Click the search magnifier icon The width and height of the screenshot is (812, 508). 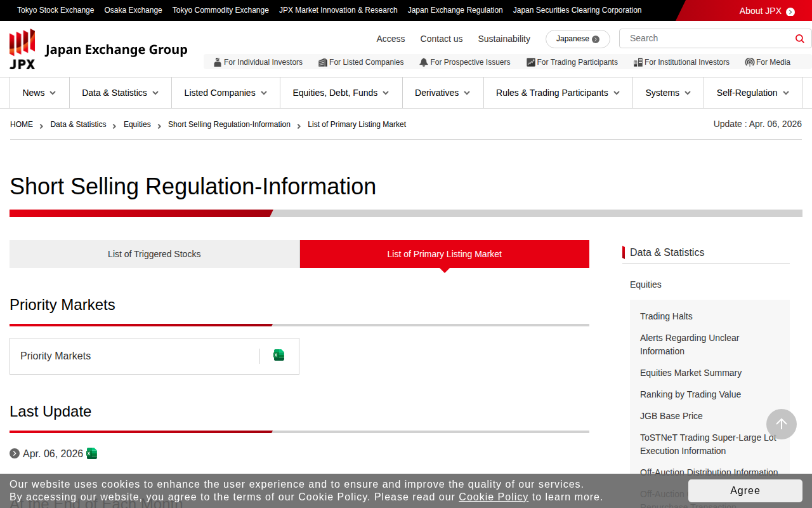(x=799, y=39)
